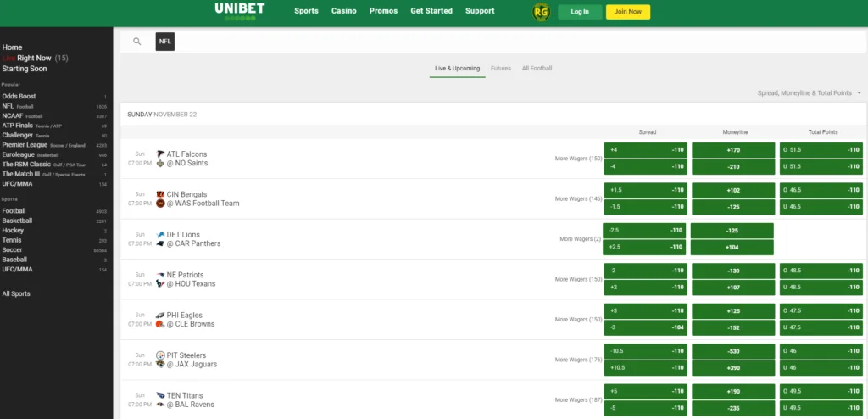Click the NO Saints team logo
Image resolution: width=868 pixels, height=419 pixels.
point(160,164)
